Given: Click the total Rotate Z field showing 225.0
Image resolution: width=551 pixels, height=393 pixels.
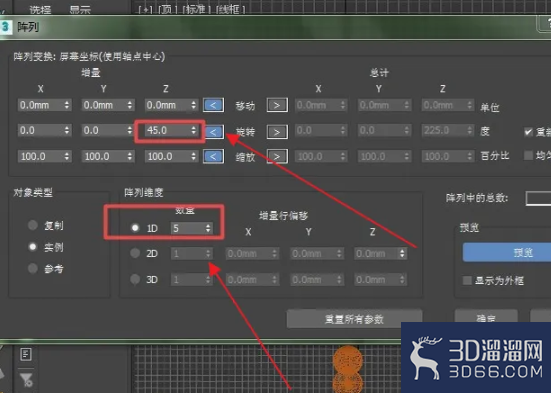Looking at the screenshot, I should (x=448, y=130).
